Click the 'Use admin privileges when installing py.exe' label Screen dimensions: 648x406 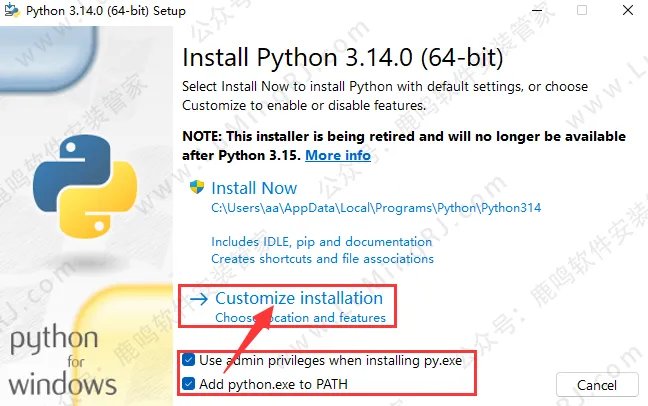(x=330, y=360)
